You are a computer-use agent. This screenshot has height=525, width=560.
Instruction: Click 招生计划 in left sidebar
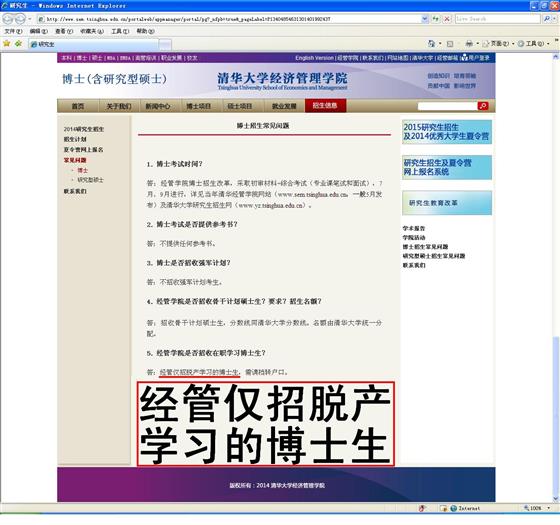(75, 139)
